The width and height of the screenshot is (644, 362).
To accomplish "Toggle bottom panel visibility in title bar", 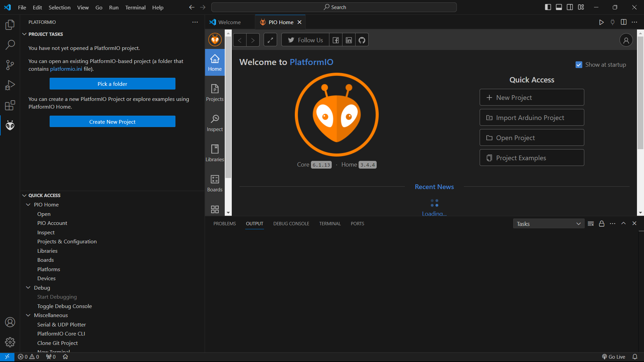I will (559, 7).
